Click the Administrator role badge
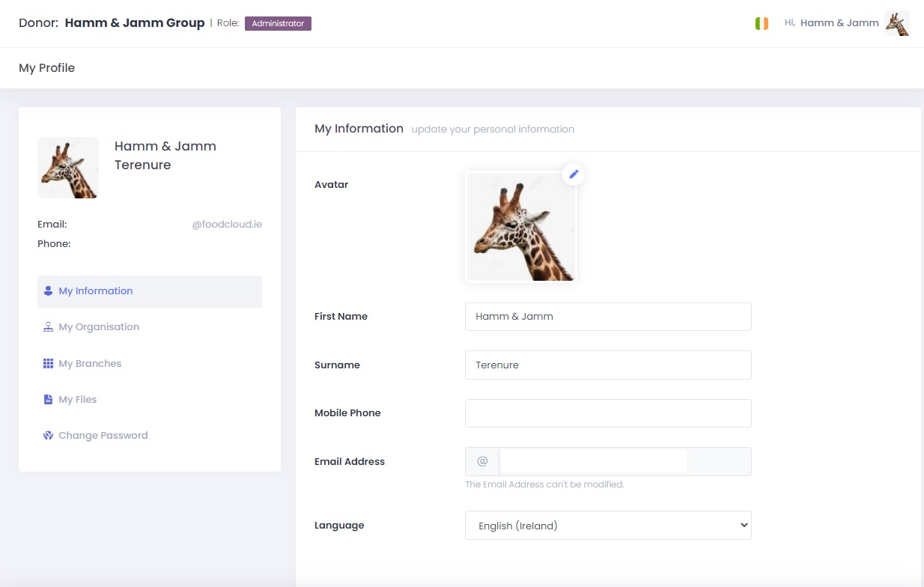This screenshot has height=587, width=924. [278, 24]
